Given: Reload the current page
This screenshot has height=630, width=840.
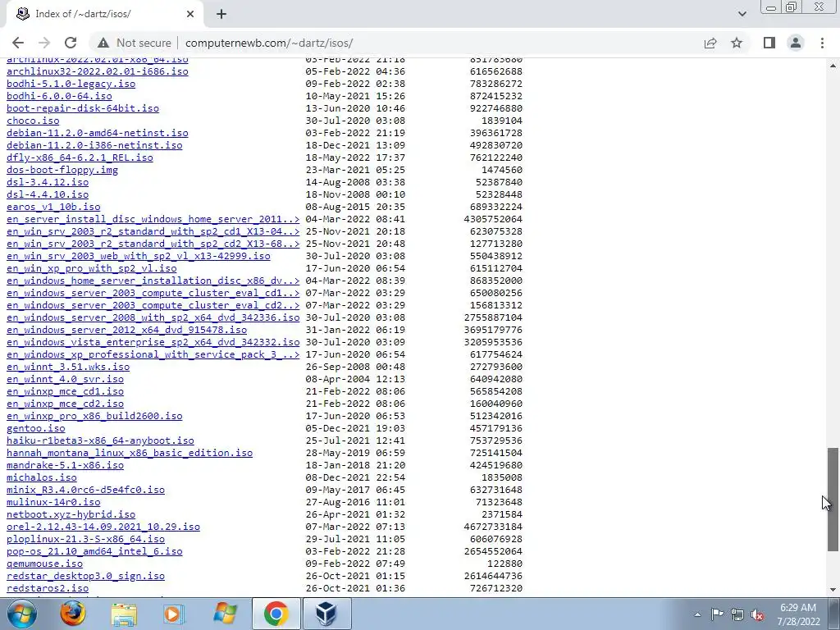Looking at the screenshot, I should click(71, 43).
